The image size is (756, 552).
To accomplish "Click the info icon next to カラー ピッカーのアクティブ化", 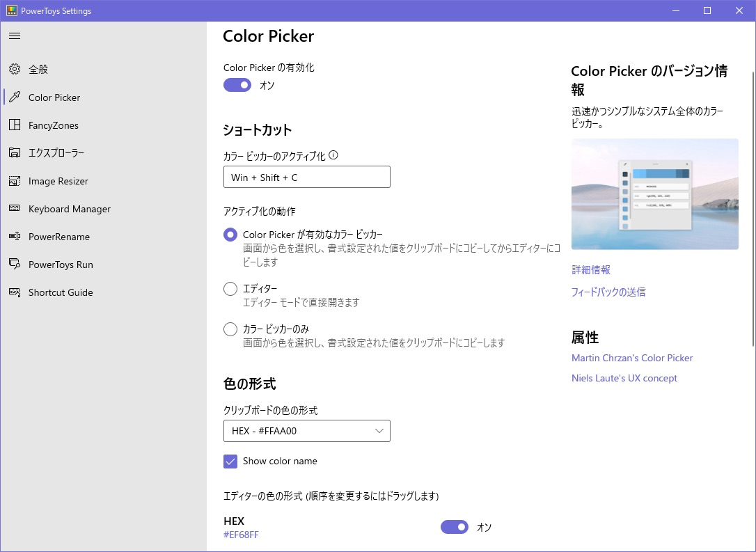I will (333, 155).
